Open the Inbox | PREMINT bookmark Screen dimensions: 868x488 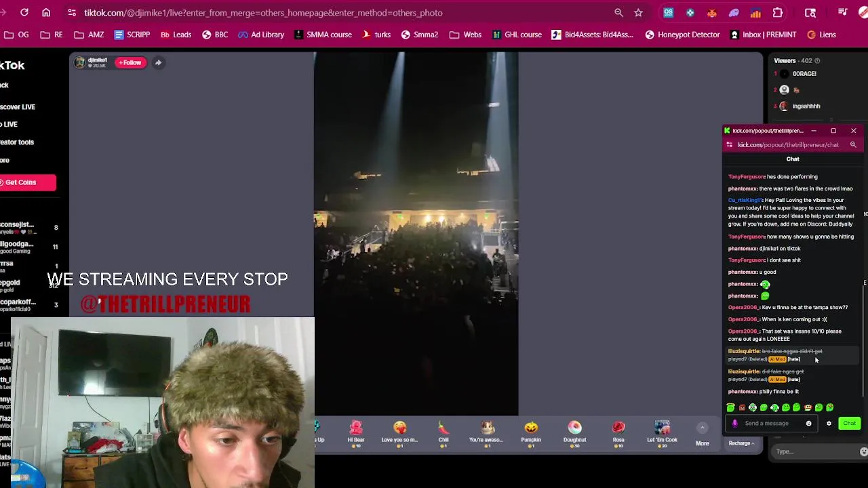[763, 35]
